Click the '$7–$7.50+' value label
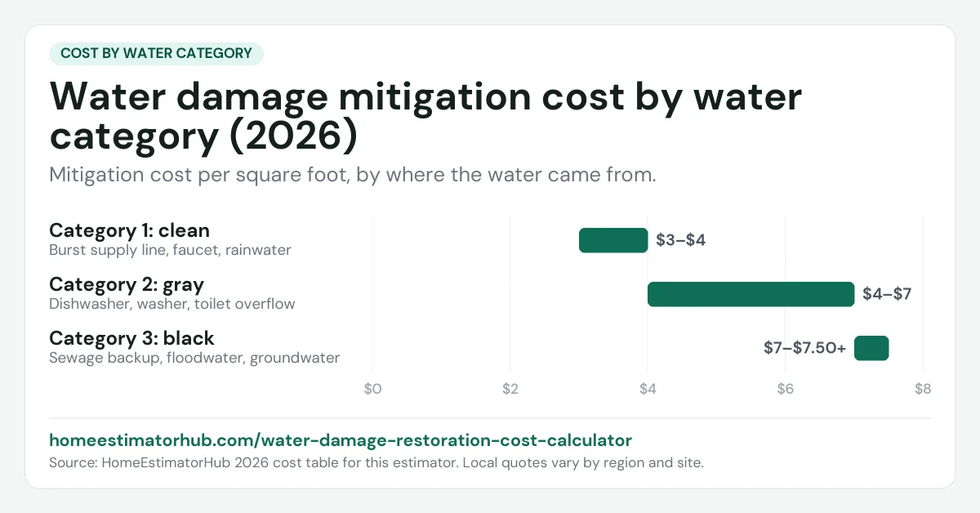This screenshot has height=513, width=980. coord(804,349)
